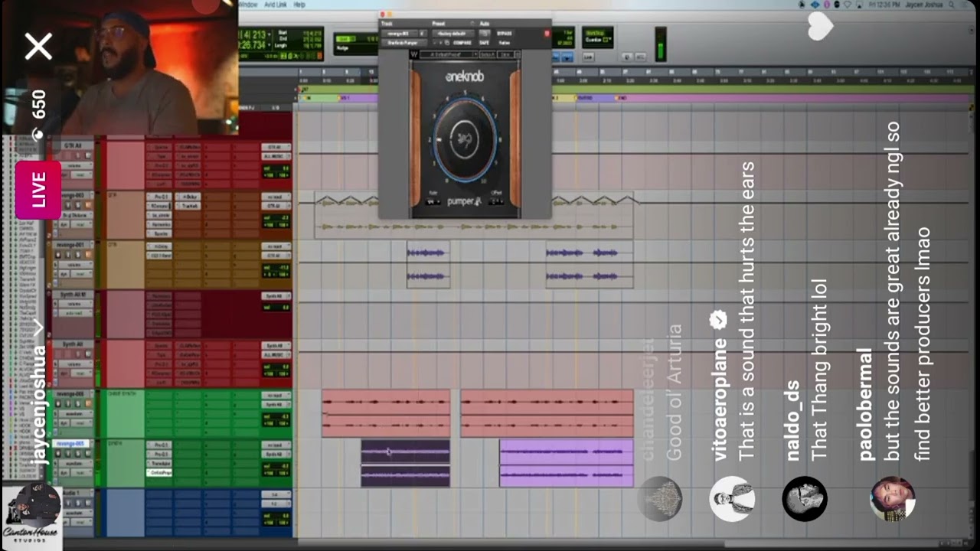Open the OneKnob Pumper plugin selector
This screenshot has width=980, height=551.
405,43
